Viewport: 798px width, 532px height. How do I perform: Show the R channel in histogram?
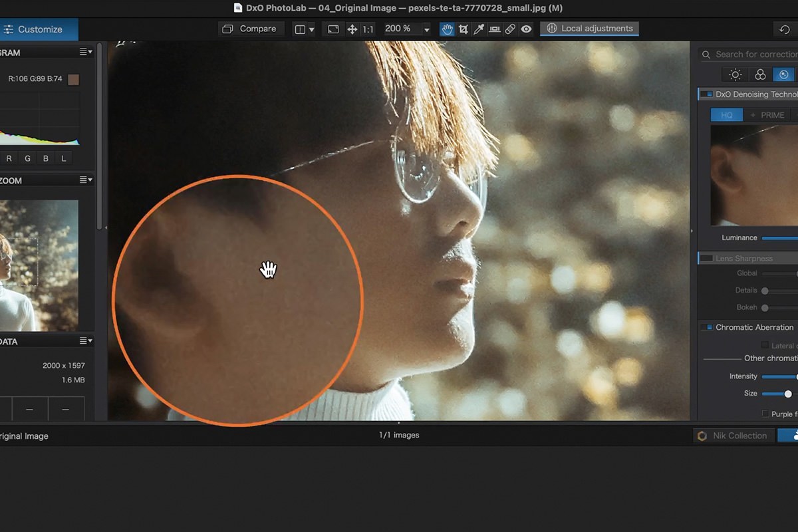click(x=9, y=158)
